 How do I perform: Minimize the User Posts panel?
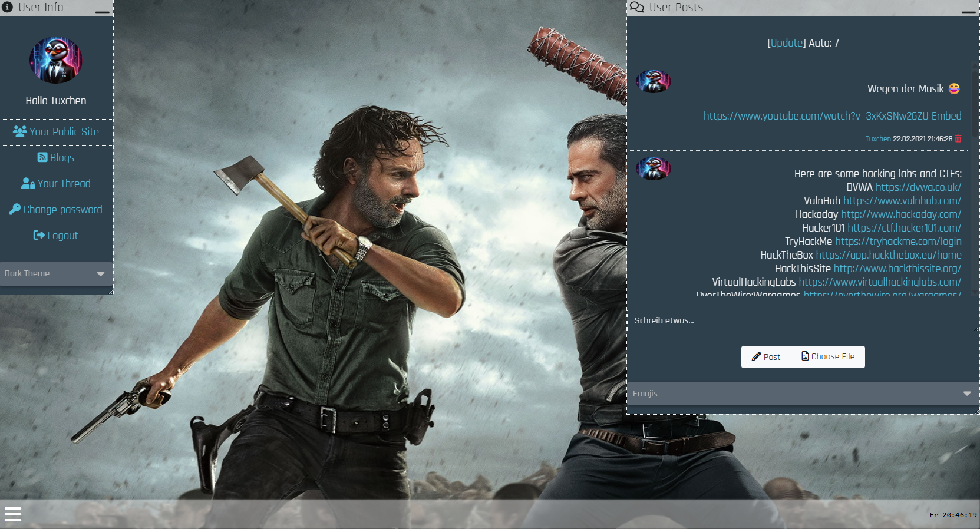[968, 12]
